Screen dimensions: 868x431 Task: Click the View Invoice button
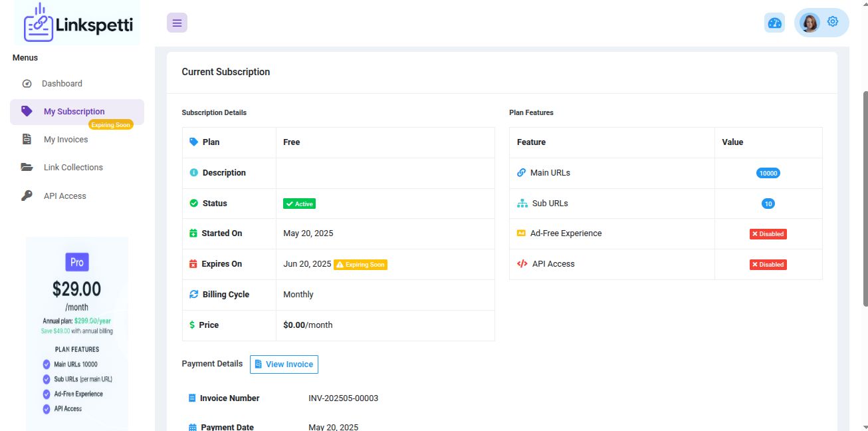click(284, 364)
